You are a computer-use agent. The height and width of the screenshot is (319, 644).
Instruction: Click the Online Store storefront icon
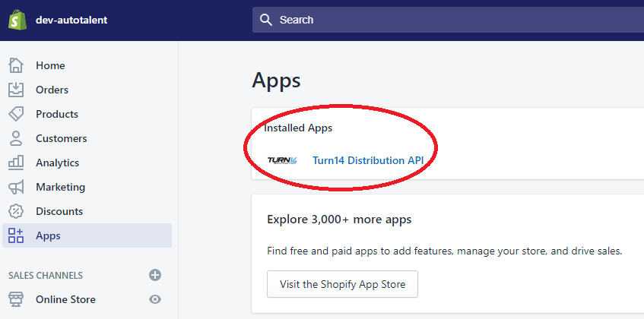tap(16, 299)
